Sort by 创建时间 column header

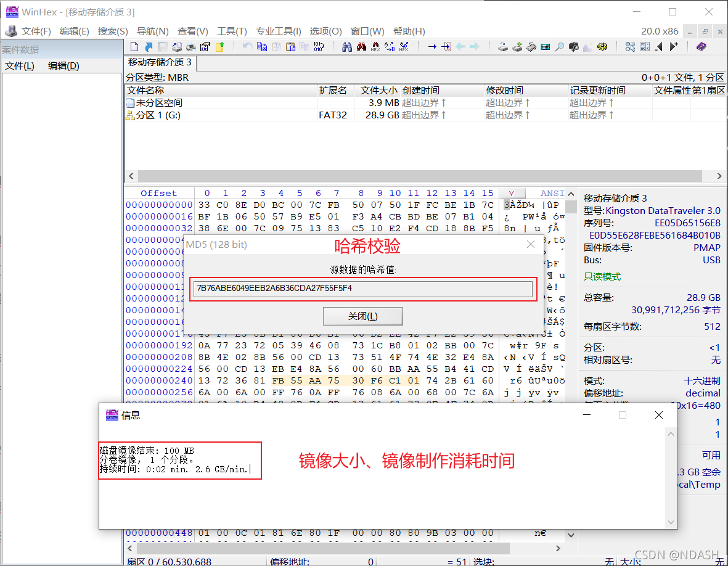click(443, 91)
